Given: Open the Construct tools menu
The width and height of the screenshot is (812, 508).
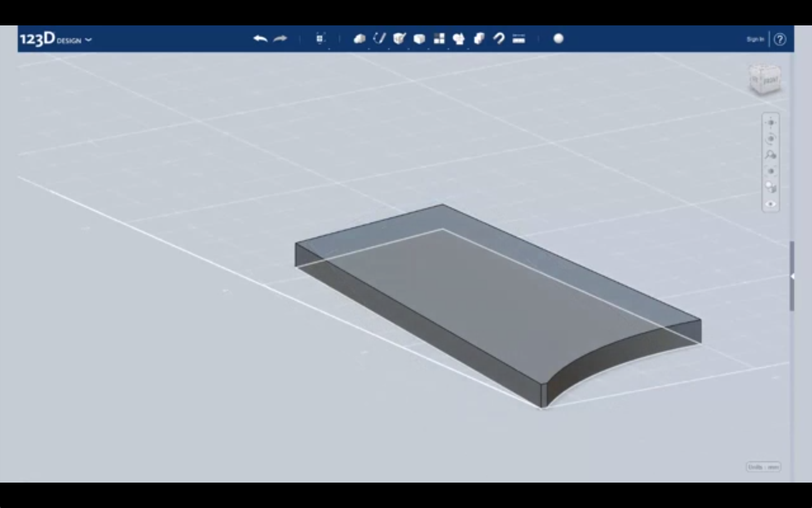Looking at the screenshot, I should pyautogui.click(x=400, y=38).
